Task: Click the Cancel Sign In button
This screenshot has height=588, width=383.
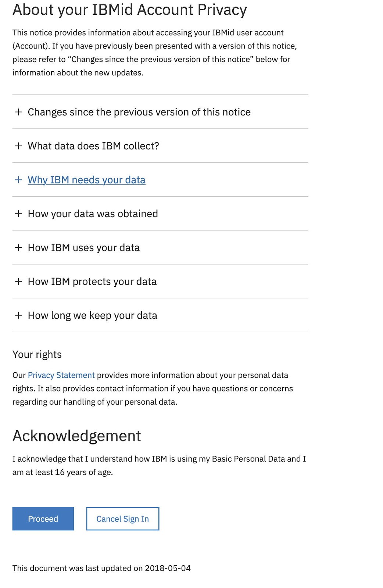Action: [x=122, y=519]
